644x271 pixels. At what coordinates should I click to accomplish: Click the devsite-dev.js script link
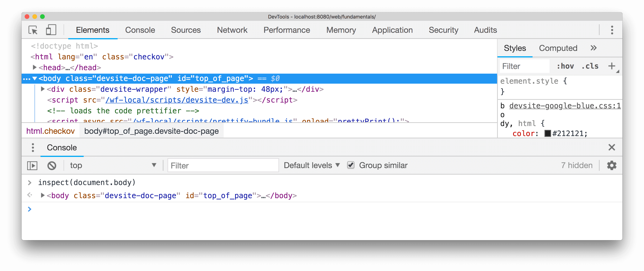pos(177,100)
